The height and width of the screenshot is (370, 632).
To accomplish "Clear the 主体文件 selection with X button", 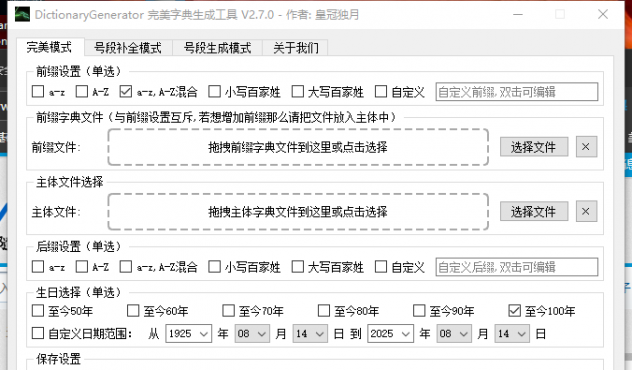I will click(x=586, y=211).
